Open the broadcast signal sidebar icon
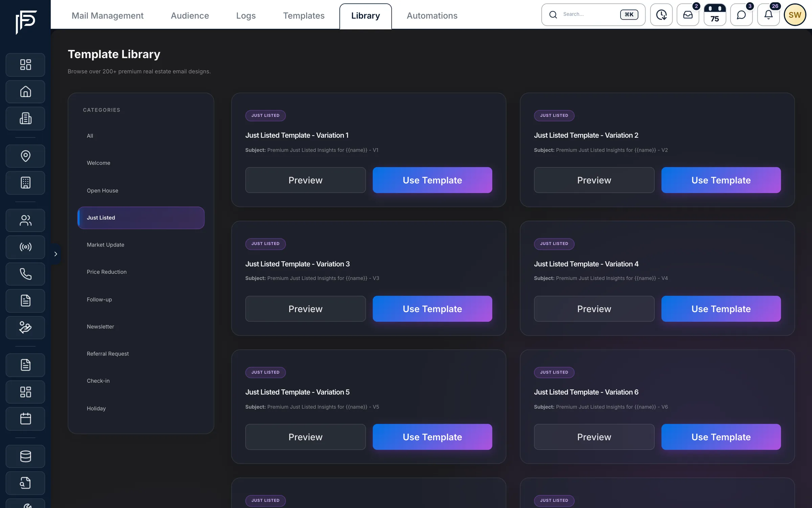 point(25,247)
